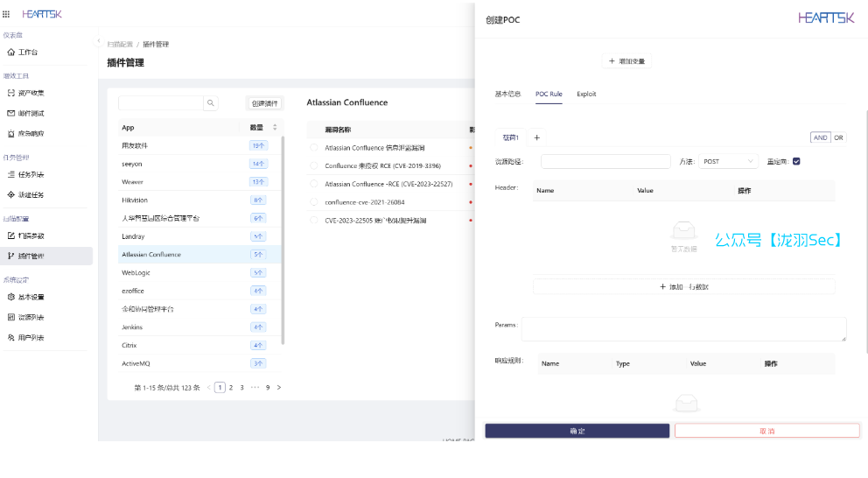Switch to the 基本信息 tab
868x478 pixels.
507,94
